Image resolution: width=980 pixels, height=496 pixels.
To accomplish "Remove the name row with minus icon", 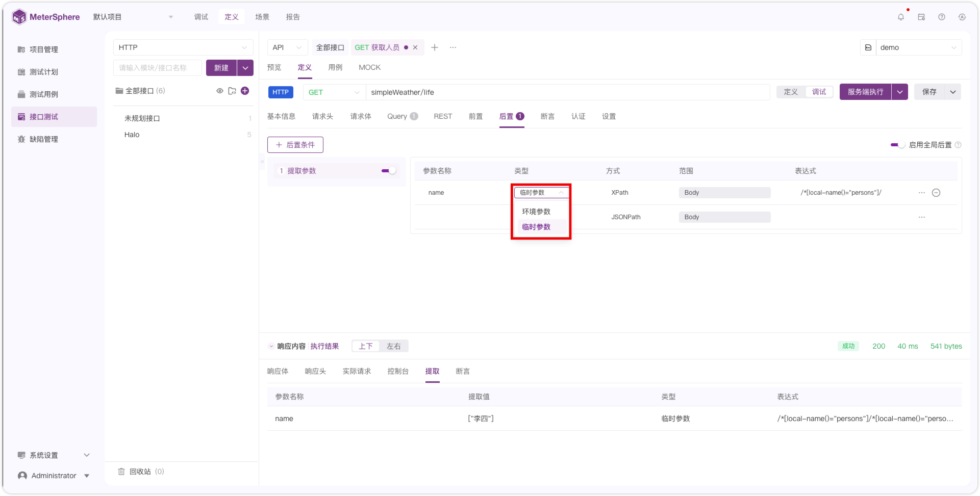I will click(x=936, y=193).
